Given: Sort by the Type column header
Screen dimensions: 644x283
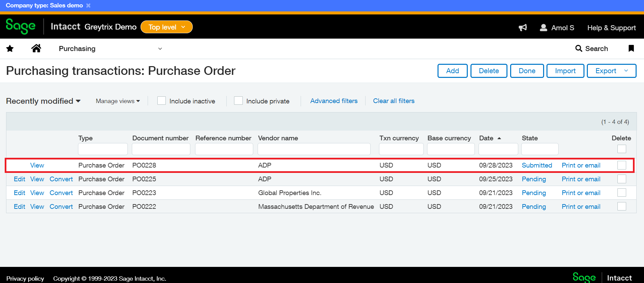Looking at the screenshot, I should 85,138.
